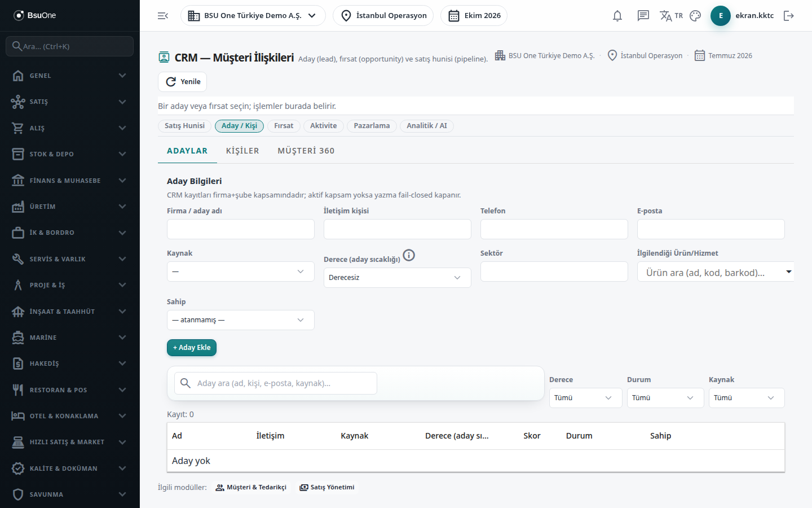Open the theme palette icon

coord(695,16)
